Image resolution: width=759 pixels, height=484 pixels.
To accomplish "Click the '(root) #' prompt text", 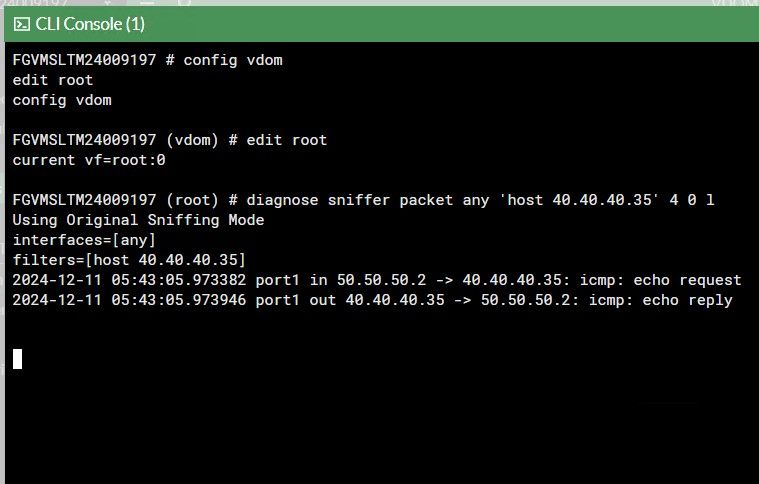I will coord(200,200).
